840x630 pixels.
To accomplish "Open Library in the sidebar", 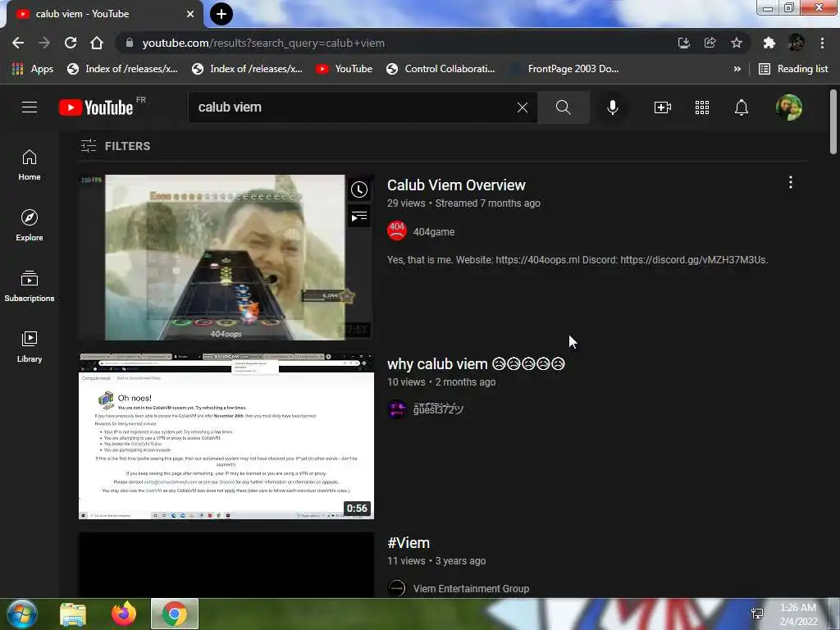I will (x=30, y=347).
